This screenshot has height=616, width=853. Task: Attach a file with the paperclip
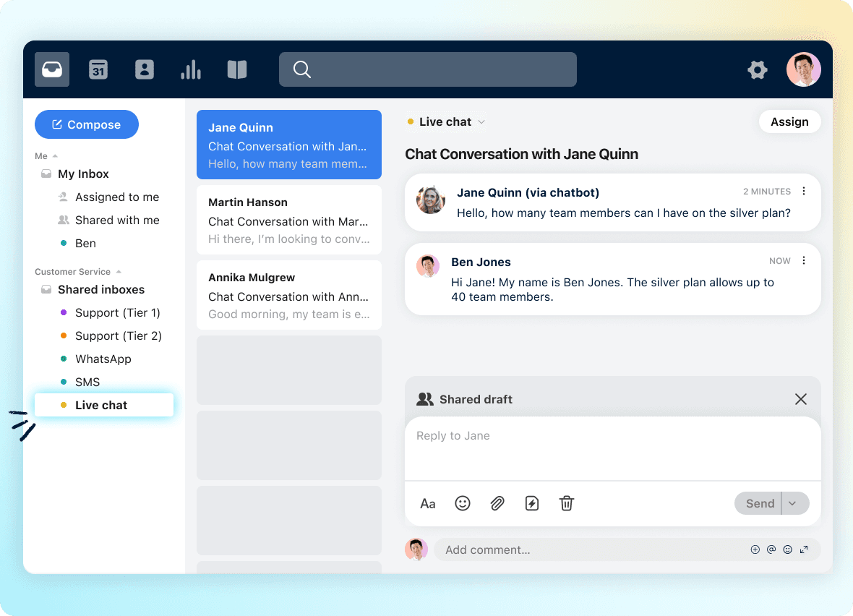497,503
